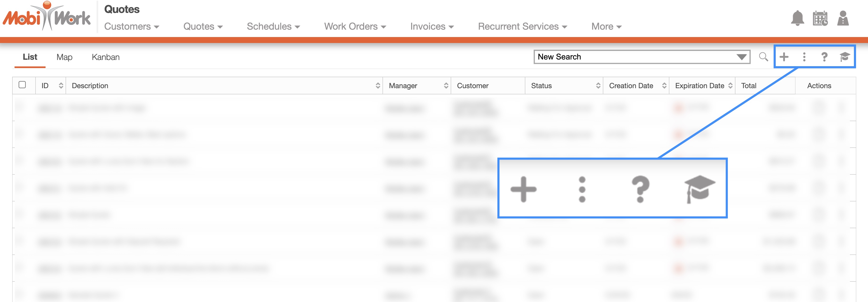Open the Customers dropdown menu
The width and height of the screenshot is (868, 302).
(x=131, y=26)
